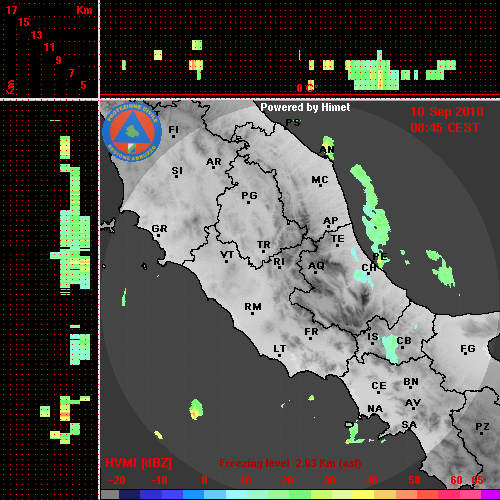500x500 pixels.
Task: Select the date '10 Sep 2010'
Action: point(447,112)
